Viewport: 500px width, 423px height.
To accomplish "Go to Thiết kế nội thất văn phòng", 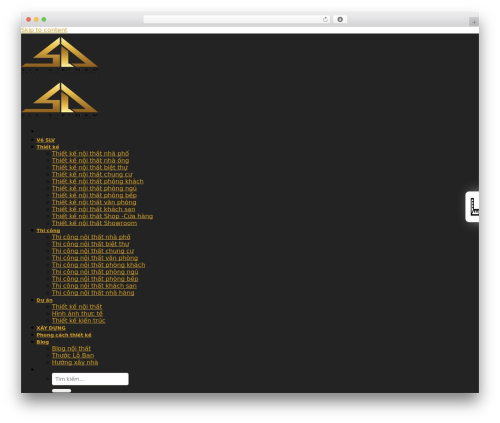I will click(x=94, y=203).
